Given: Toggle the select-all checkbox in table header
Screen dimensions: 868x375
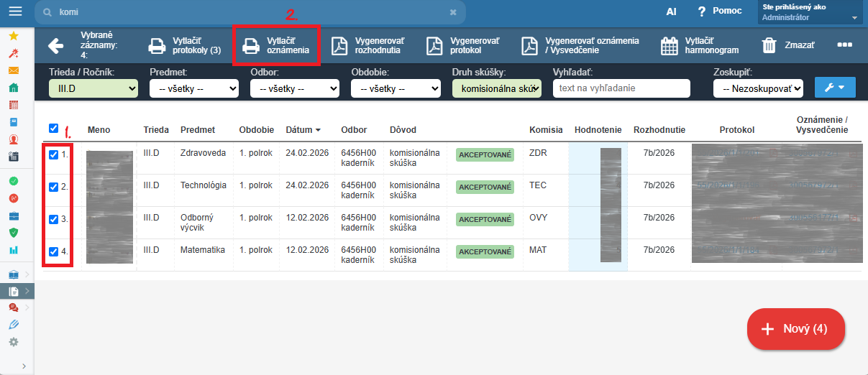Looking at the screenshot, I should (53, 129).
